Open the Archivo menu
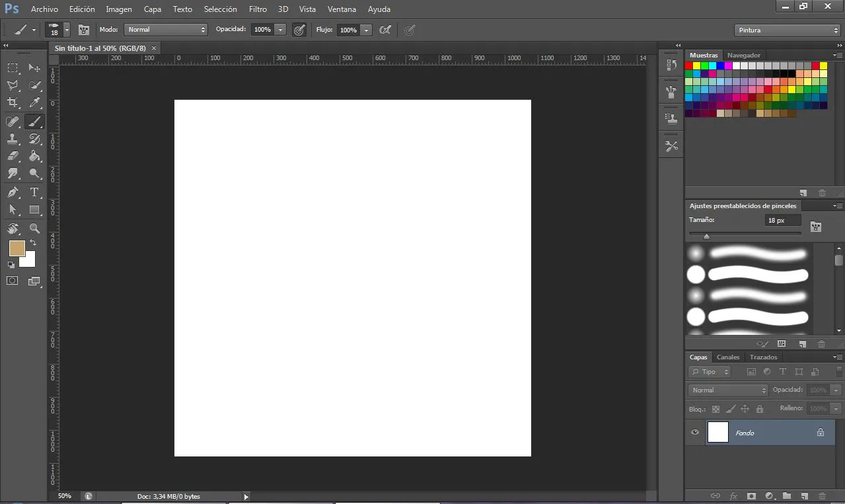Viewport: 845px width, 504px height. [44, 9]
